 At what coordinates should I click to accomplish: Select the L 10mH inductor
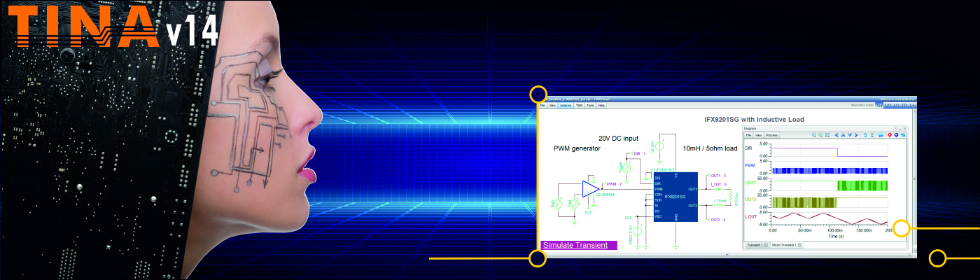coord(719,205)
